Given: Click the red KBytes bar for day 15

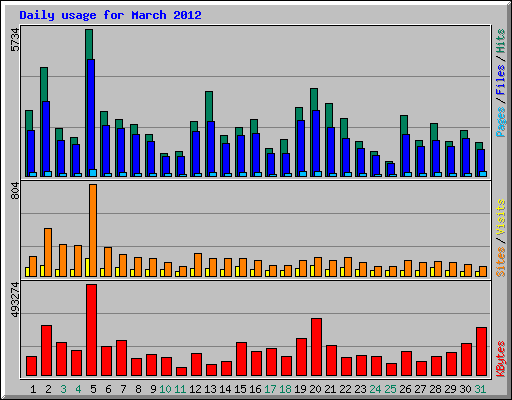Looking at the screenshot, I should pos(242,359).
